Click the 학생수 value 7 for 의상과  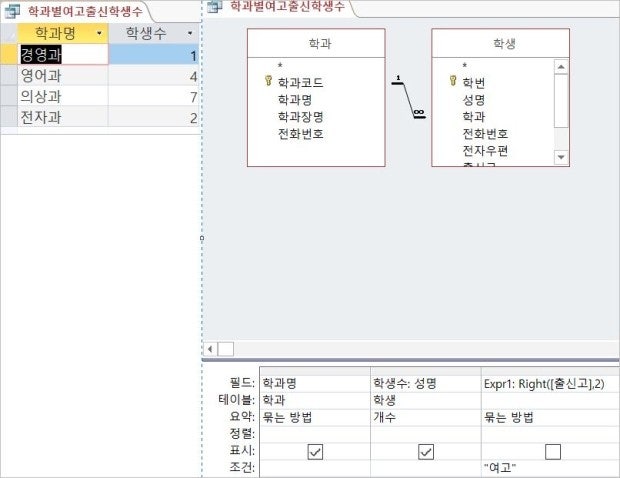click(153, 96)
